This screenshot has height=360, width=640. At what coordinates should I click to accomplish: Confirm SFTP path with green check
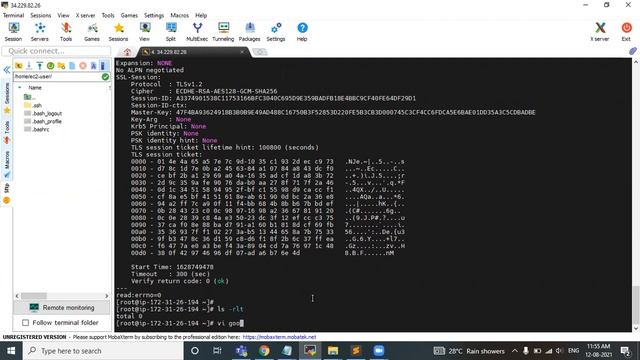[x=105, y=76]
